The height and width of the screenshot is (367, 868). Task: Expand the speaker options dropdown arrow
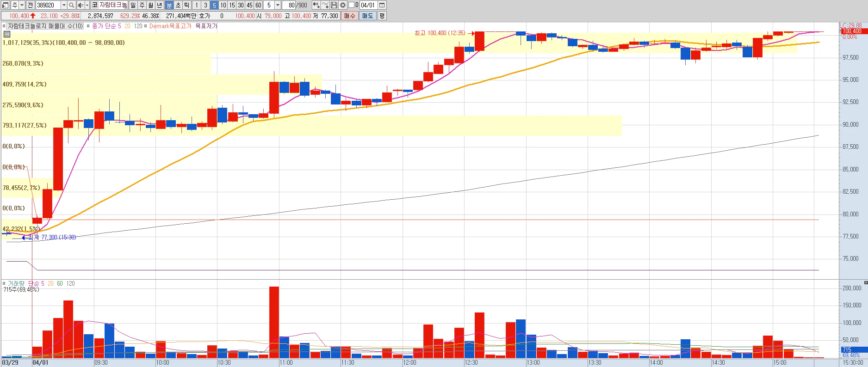point(87,5)
